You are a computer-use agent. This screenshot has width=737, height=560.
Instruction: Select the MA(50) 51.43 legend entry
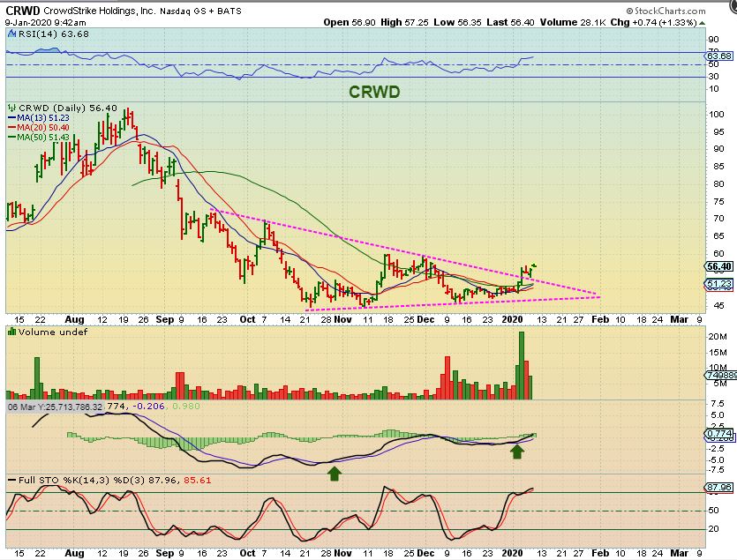tap(42, 138)
